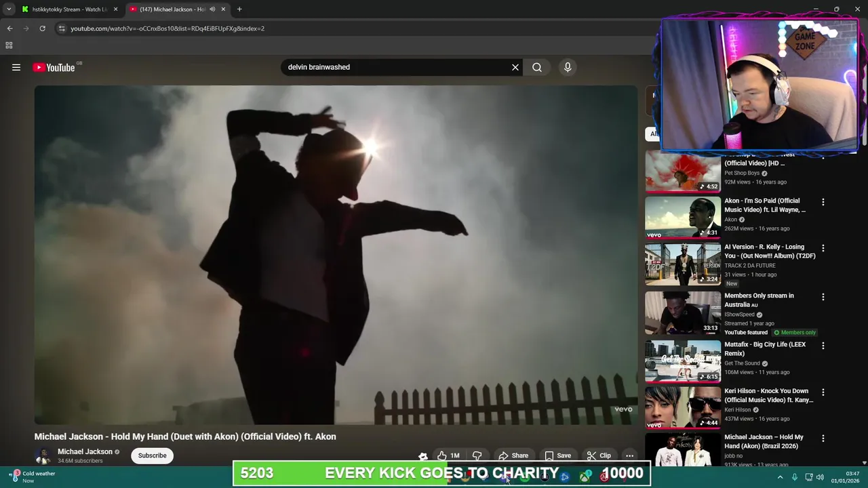Click the 'Members only' badge
The image size is (868, 488).
[x=795, y=333]
